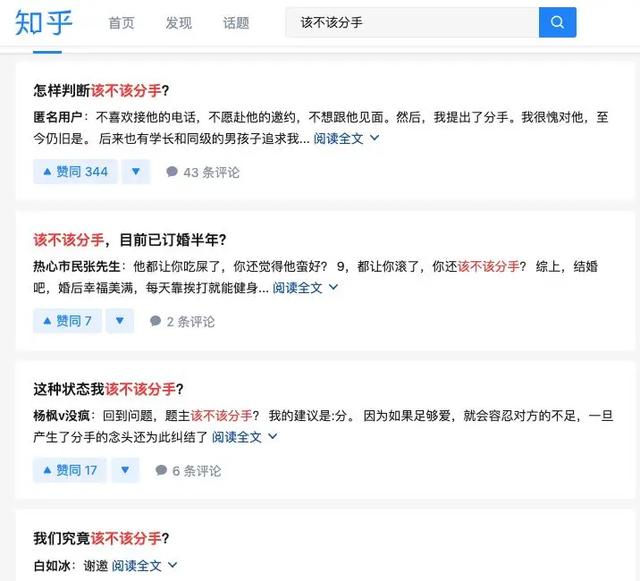Expand 阅读全文 on the 白如冰 answer
The width and height of the screenshot is (640, 581).
144,565
